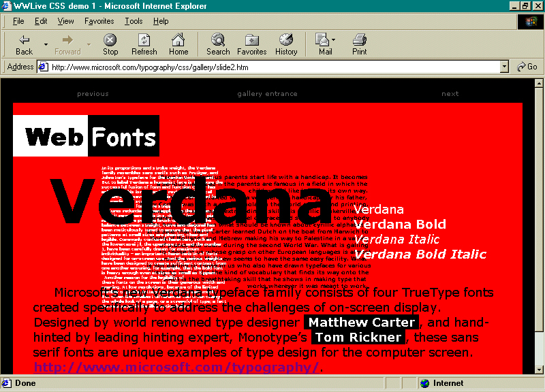The width and height of the screenshot is (545, 392).
Task: Click the vertical scrollbar down arrow
Action: coord(539,370)
